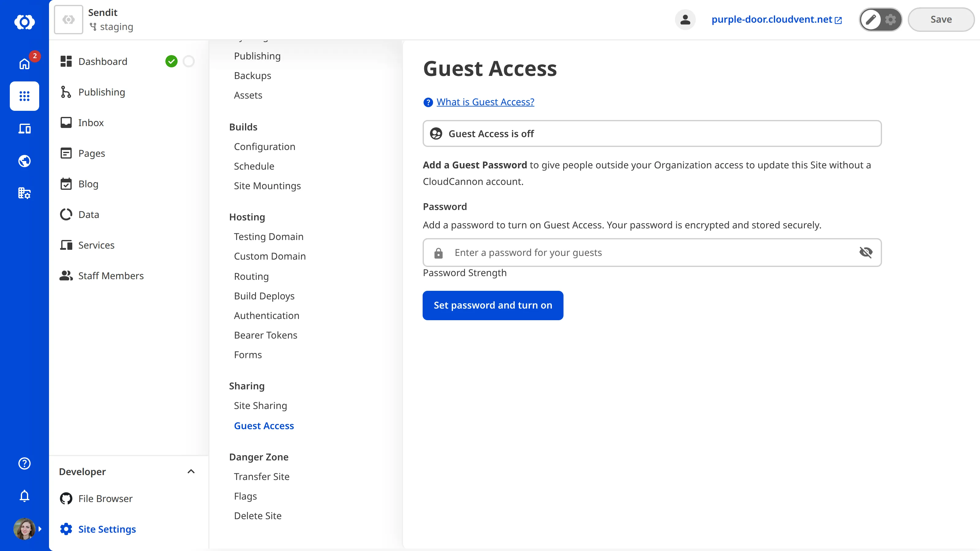Screen dimensions: 980x551
Task: Open the notifications bell
Action: pyautogui.click(x=24, y=496)
